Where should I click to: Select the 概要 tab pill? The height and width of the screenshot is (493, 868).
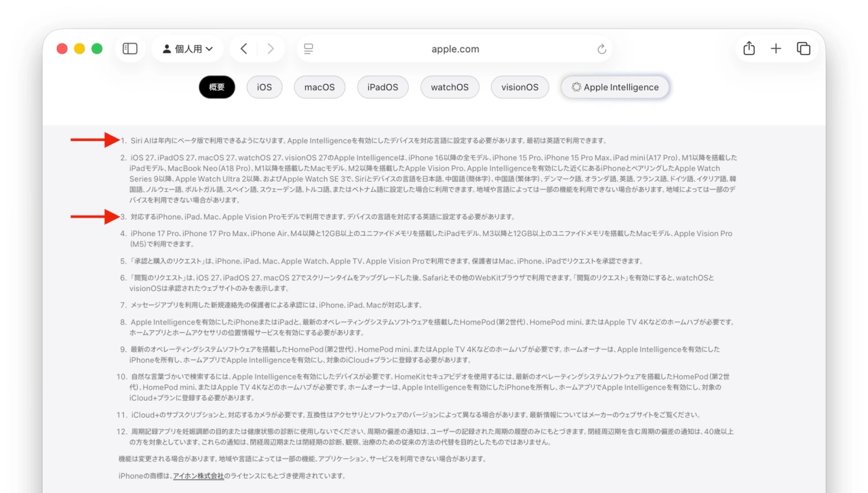tap(217, 87)
